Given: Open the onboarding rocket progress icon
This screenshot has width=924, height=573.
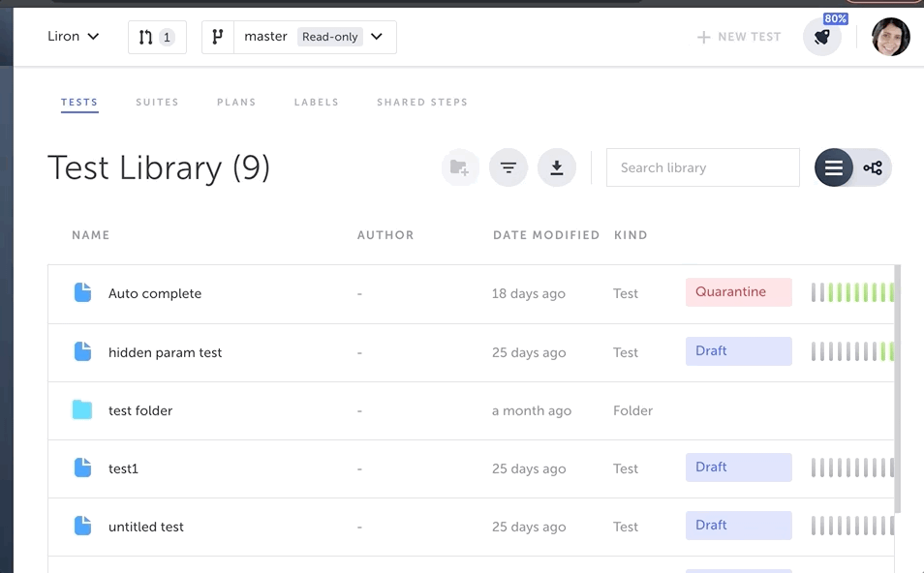Looking at the screenshot, I should (822, 37).
